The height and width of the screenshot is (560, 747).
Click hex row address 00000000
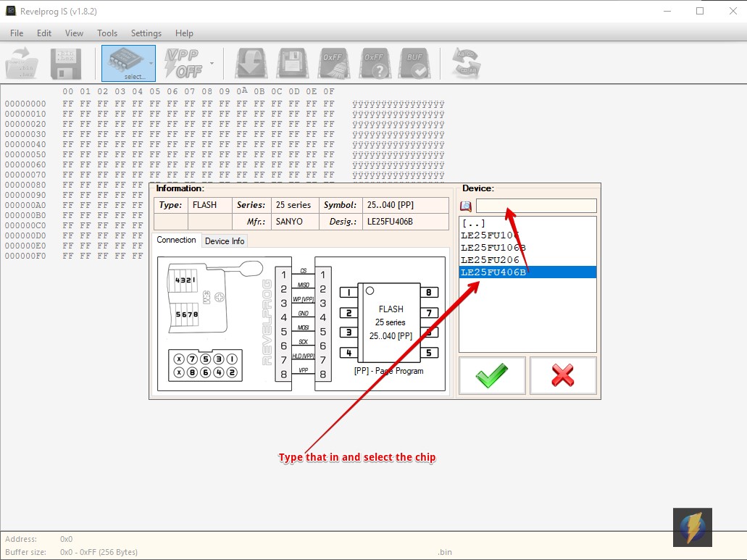(26, 104)
